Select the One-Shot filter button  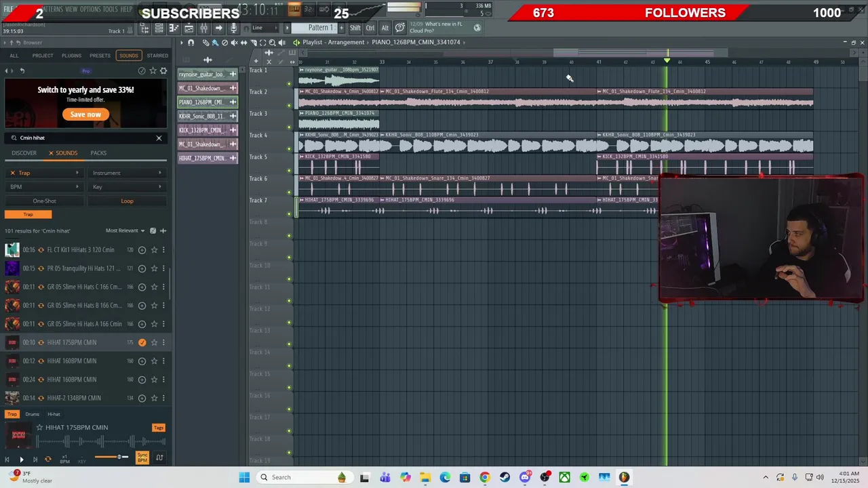(45, 201)
